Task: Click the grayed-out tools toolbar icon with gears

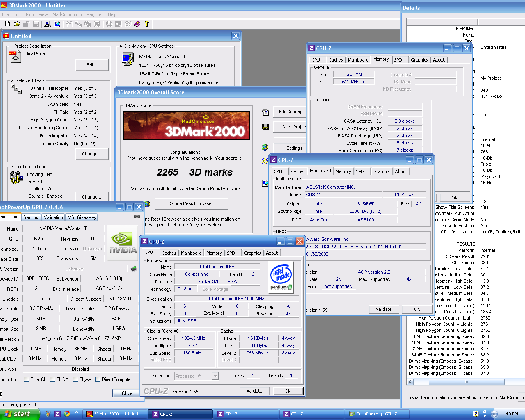Action: [x=87, y=24]
